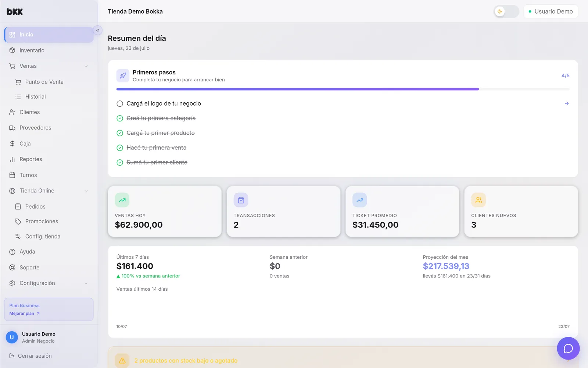Screen dimensions: 588x368
Task: Toggle the light/dark theme switch
Action: tap(506, 11)
